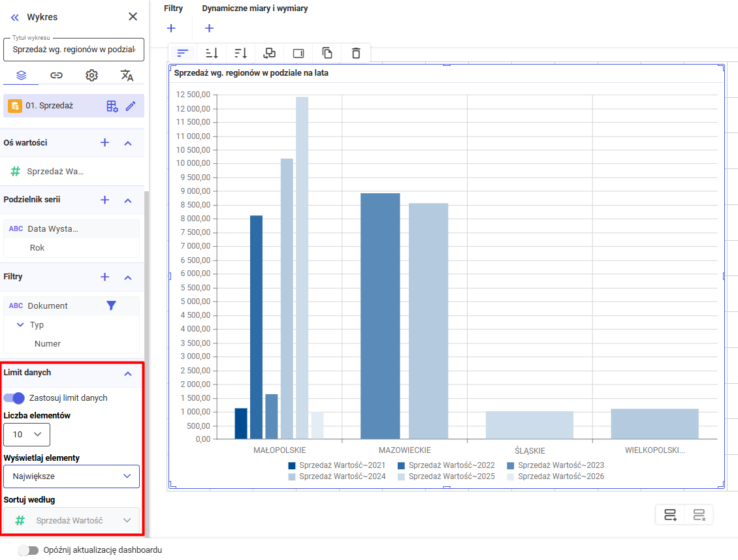The width and height of the screenshot is (738, 560).
Task: Add a new Oś wartości measure
Action: pyautogui.click(x=104, y=142)
